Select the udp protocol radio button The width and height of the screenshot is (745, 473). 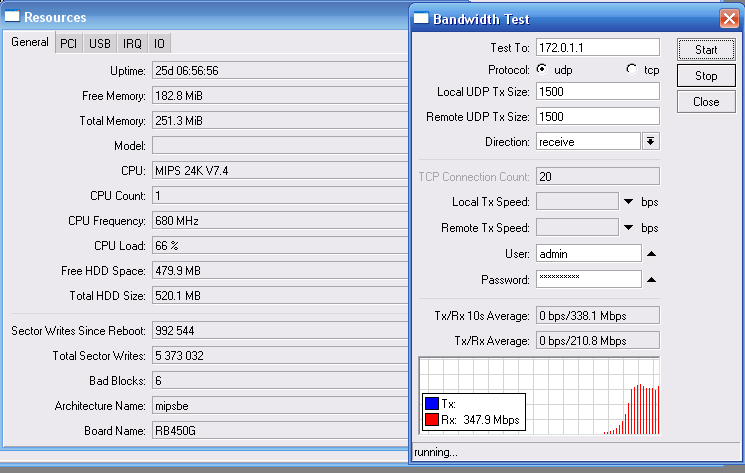click(542, 69)
